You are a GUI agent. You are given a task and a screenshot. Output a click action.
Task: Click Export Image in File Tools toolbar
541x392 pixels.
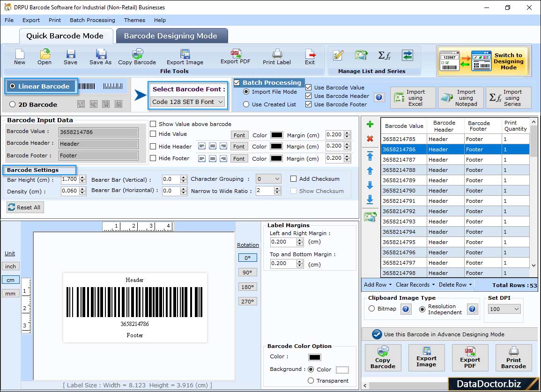(x=185, y=57)
